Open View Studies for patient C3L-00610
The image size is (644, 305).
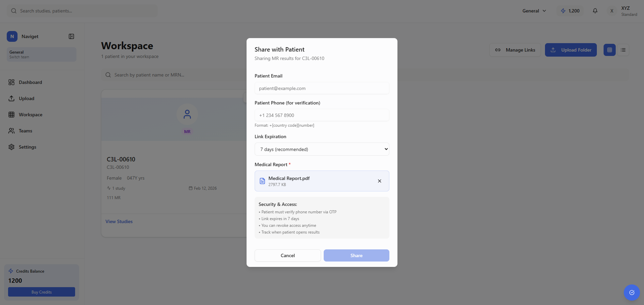pyautogui.click(x=119, y=221)
